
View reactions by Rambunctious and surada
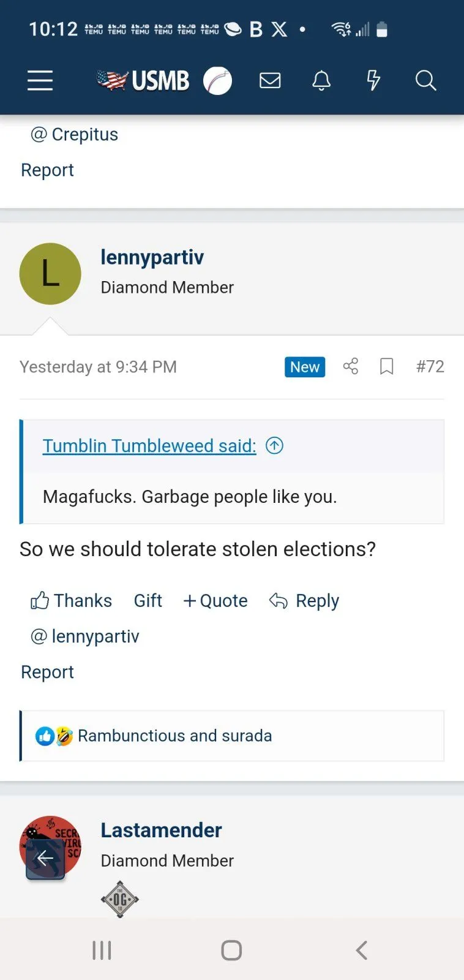(174, 735)
